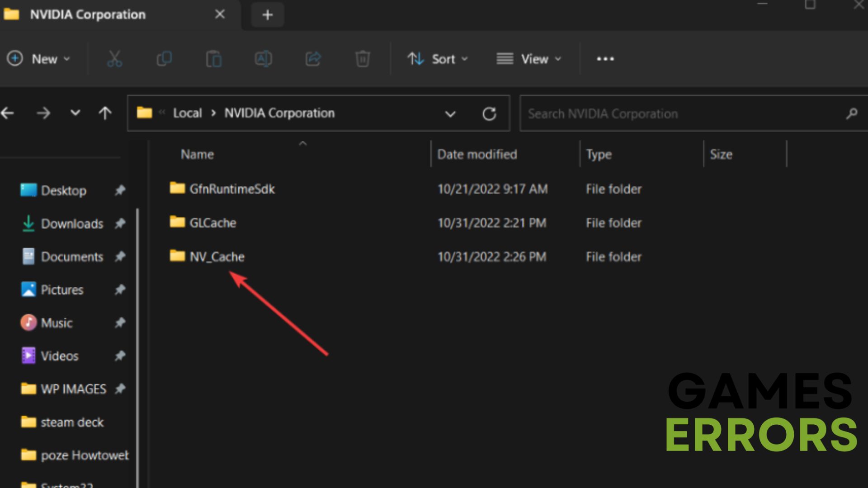
Task: Click the Cut scissors icon
Action: [114, 59]
